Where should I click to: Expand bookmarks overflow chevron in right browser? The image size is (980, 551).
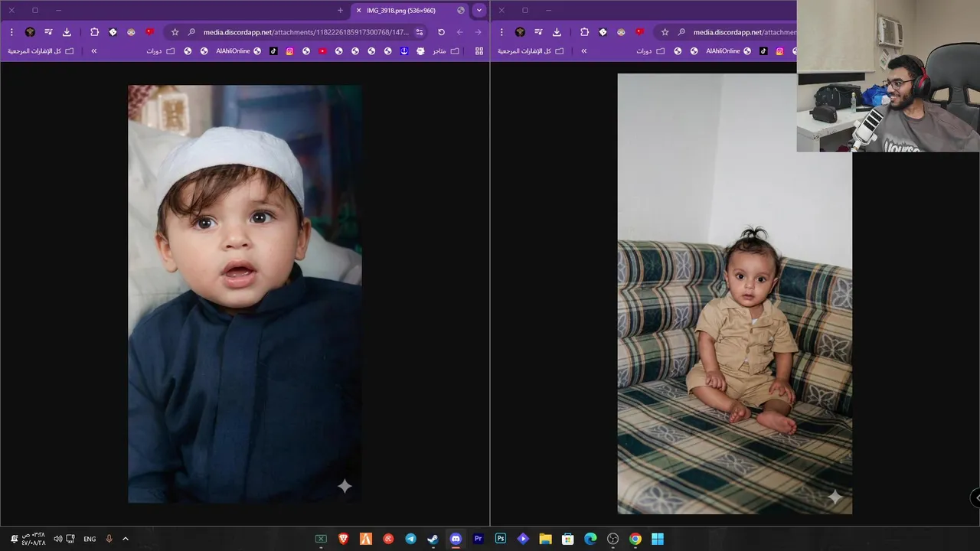pyautogui.click(x=584, y=51)
